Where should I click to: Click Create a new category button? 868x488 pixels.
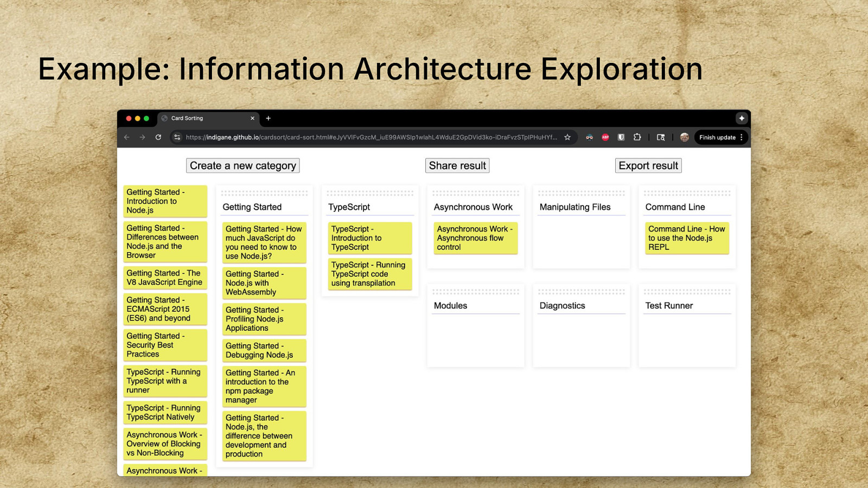tap(242, 165)
